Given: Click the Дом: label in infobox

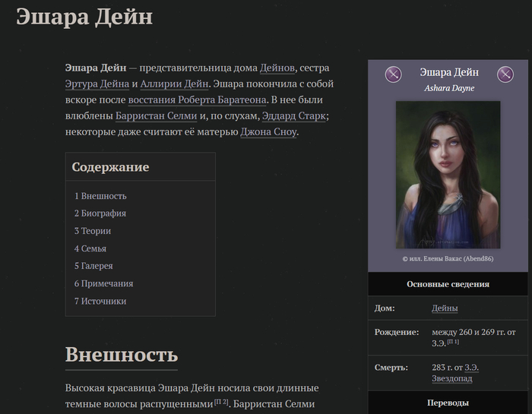Looking at the screenshot, I should tap(385, 308).
